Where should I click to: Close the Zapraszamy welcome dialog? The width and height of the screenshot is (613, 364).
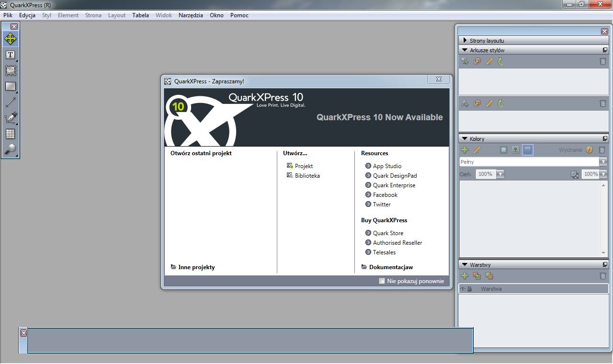[438, 80]
